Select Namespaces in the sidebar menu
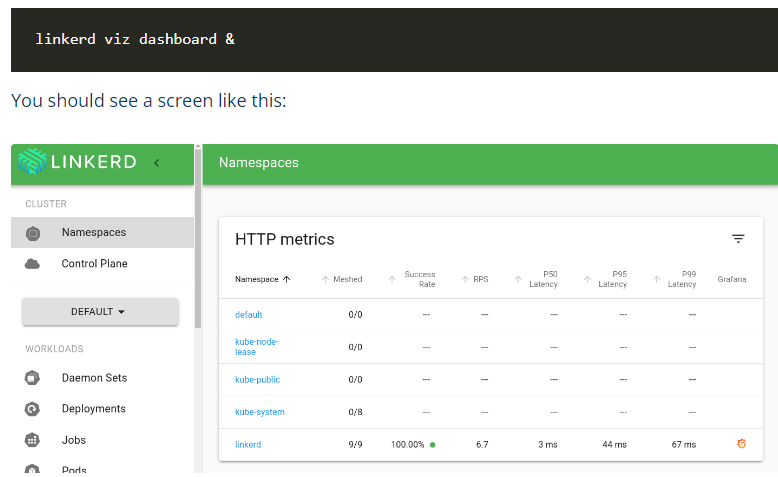778x477 pixels. pos(94,233)
